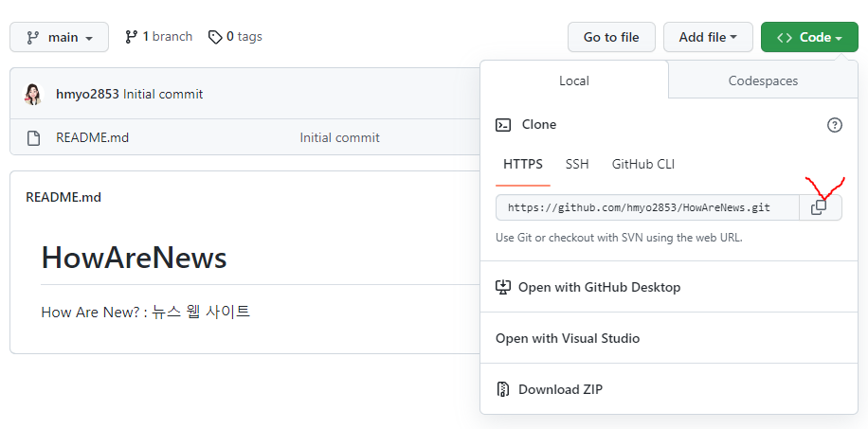
Task: Click the terminal icon next to Clone
Action: pos(503,125)
